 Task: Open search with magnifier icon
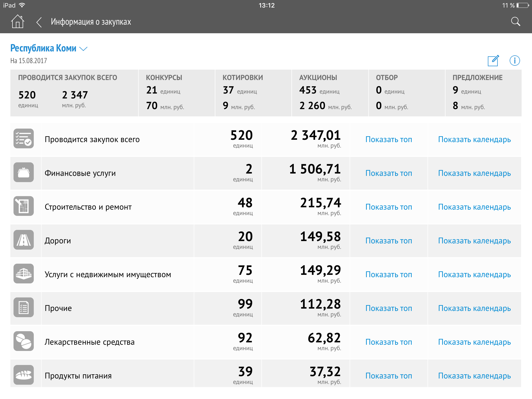515,22
